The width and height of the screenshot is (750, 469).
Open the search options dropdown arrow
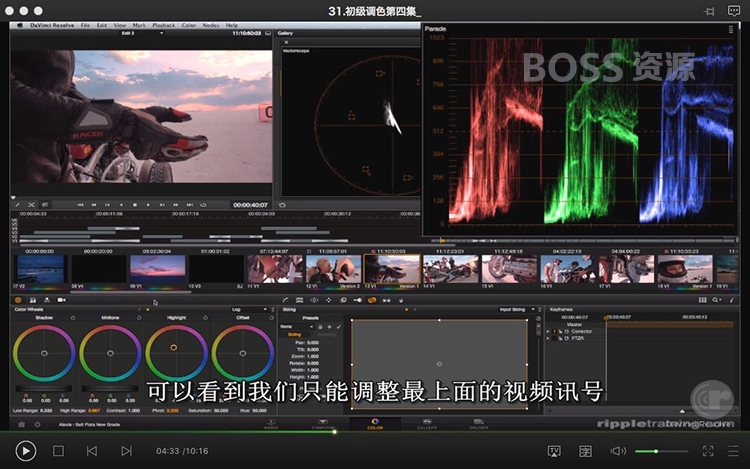720,300
